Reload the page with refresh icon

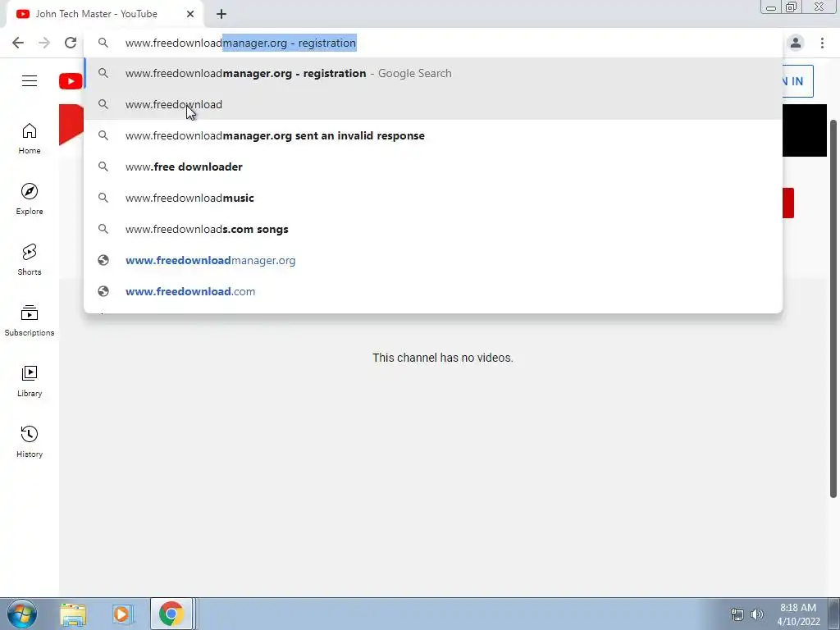pyautogui.click(x=71, y=43)
